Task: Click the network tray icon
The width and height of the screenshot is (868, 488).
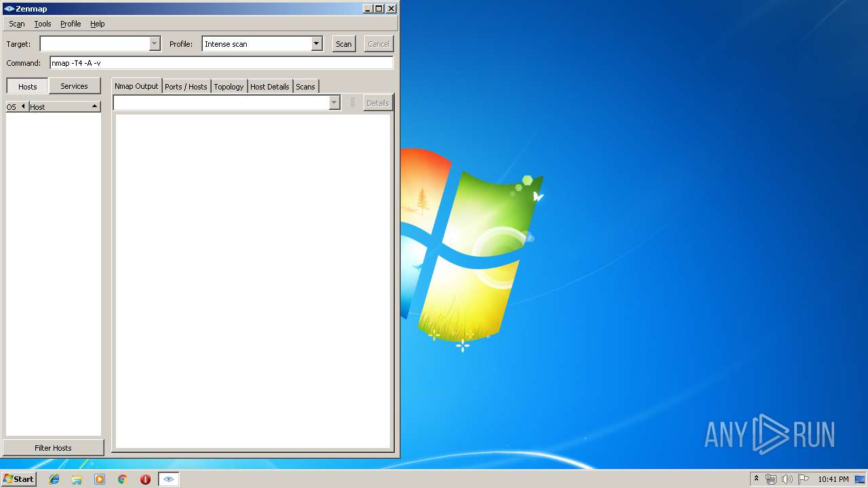Action: 771,479
